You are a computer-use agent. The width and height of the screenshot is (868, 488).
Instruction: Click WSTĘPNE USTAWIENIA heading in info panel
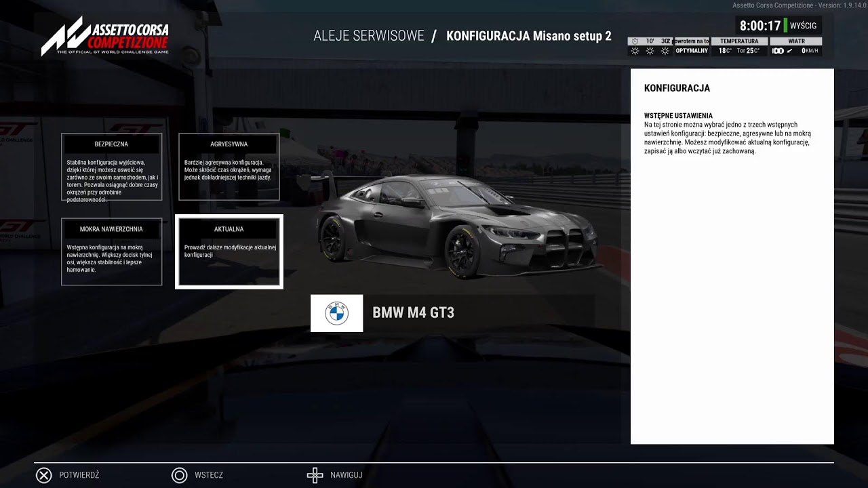coord(678,116)
